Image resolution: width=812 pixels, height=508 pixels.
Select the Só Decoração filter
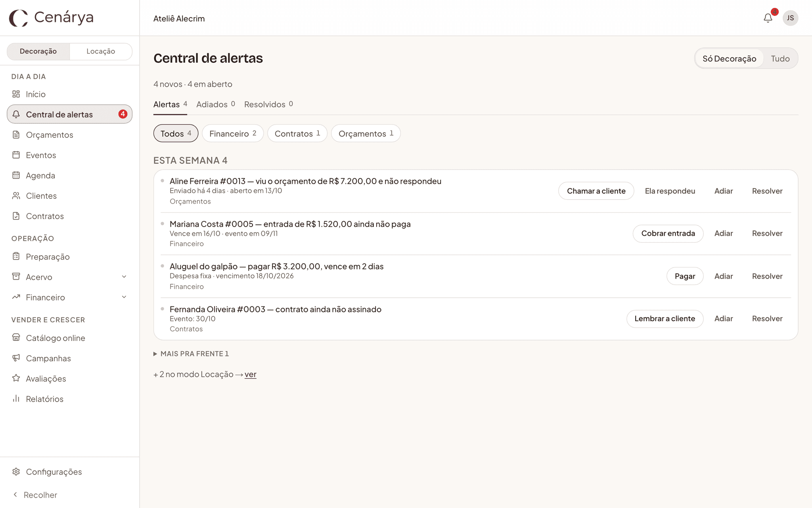pyautogui.click(x=729, y=59)
